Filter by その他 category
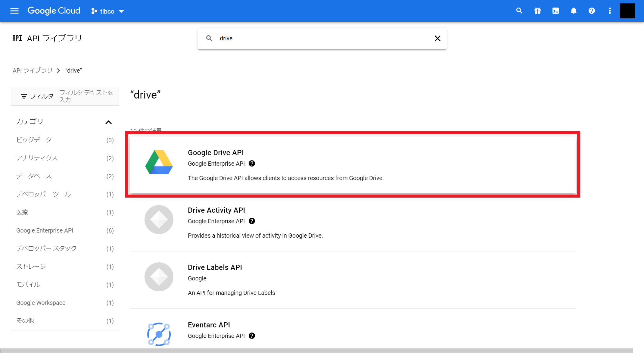The width and height of the screenshot is (644, 353). (x=65, y=320)
